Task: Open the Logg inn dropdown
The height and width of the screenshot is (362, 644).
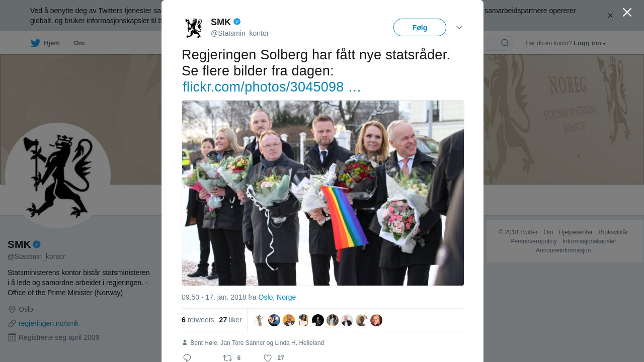Action: coord(590,43)
